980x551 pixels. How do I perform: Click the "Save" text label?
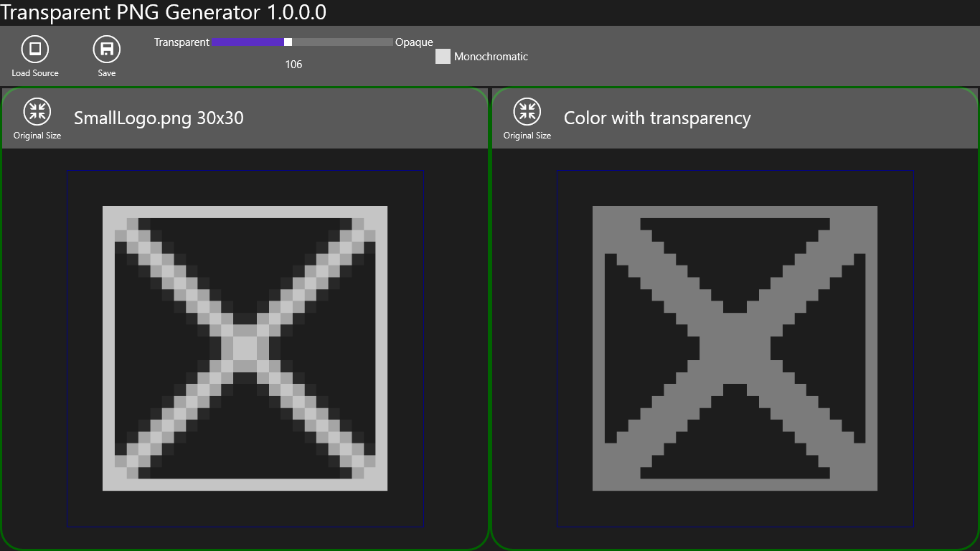(107, 73)
